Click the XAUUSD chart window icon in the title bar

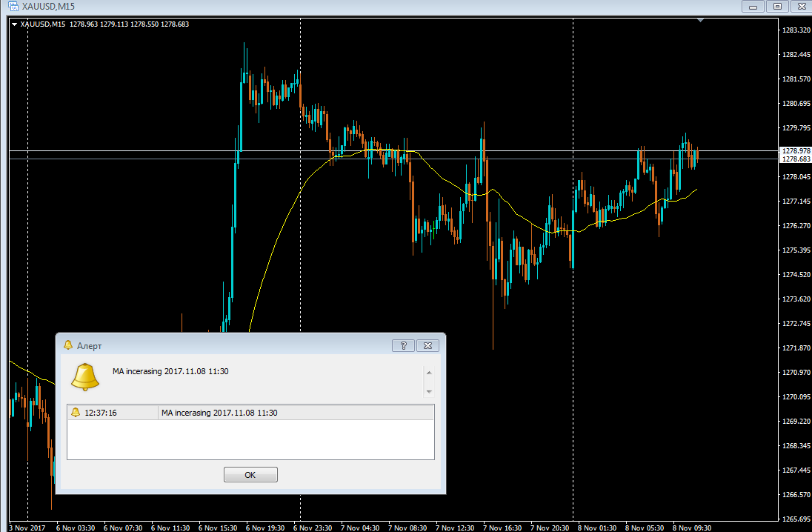pyautogui.click(x=13, y=6)
